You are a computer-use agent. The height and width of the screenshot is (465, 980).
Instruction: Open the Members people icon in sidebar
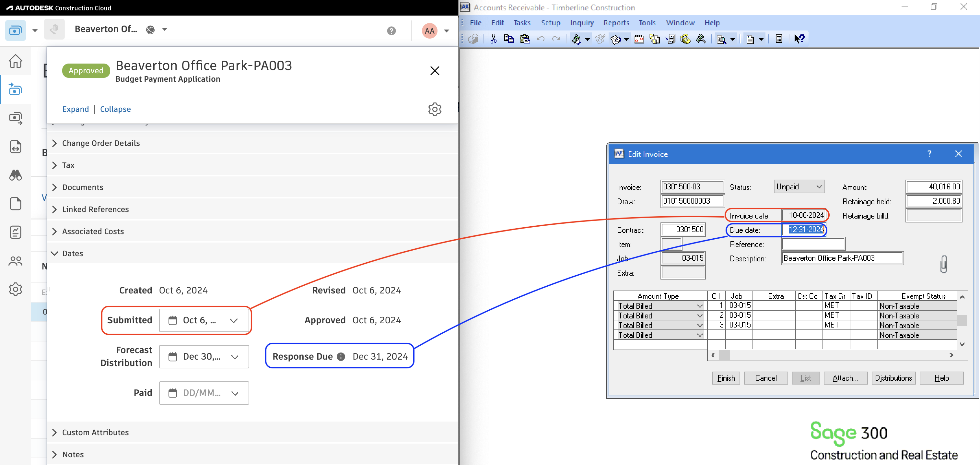[15, 261]
